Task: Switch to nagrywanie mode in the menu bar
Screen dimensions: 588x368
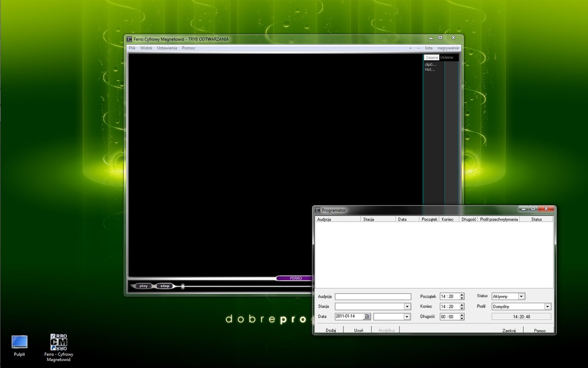Action: click(448, 48)
